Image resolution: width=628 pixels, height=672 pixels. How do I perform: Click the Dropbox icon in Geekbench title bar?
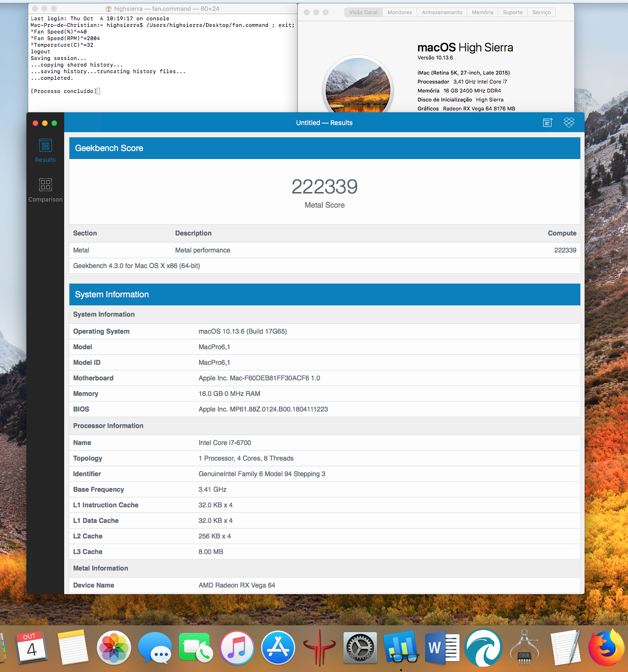point(569,122)
